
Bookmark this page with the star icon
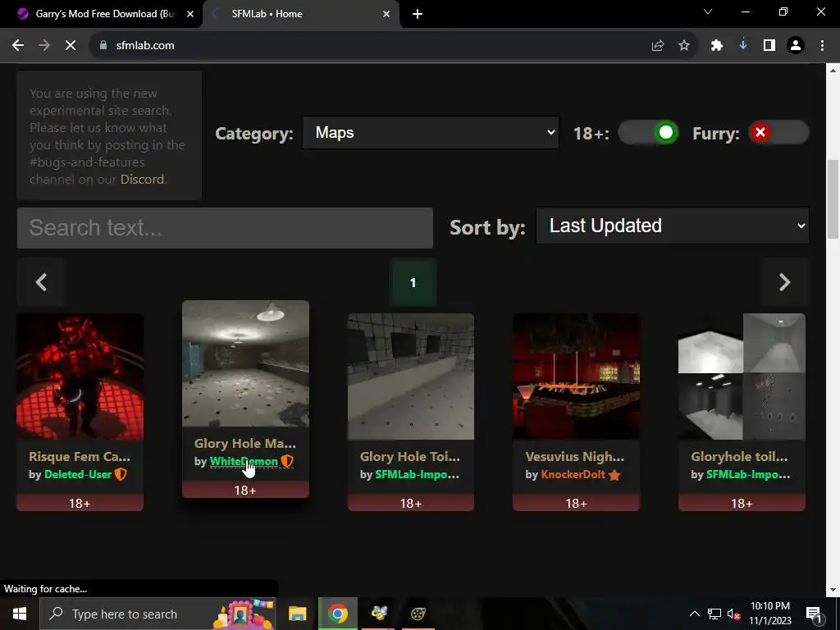pos(684,46)
